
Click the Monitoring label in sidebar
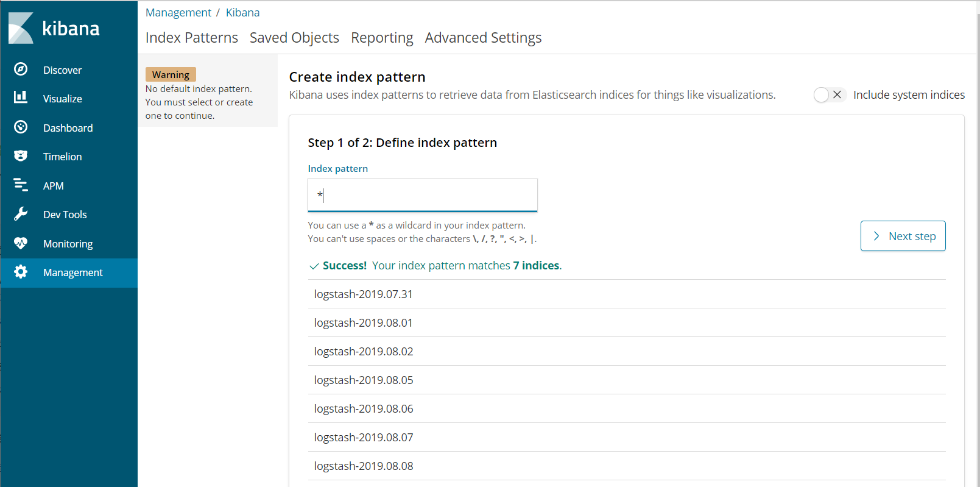click(68, 244)
